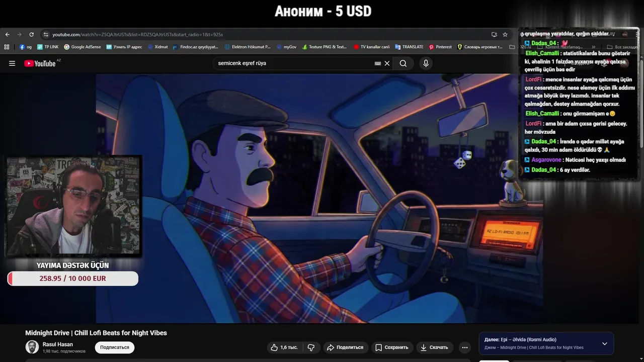644x362 pixels.
Task: Click the 258.95 / 10 000 EUR donation bar
Action: (x=72, y=279)
